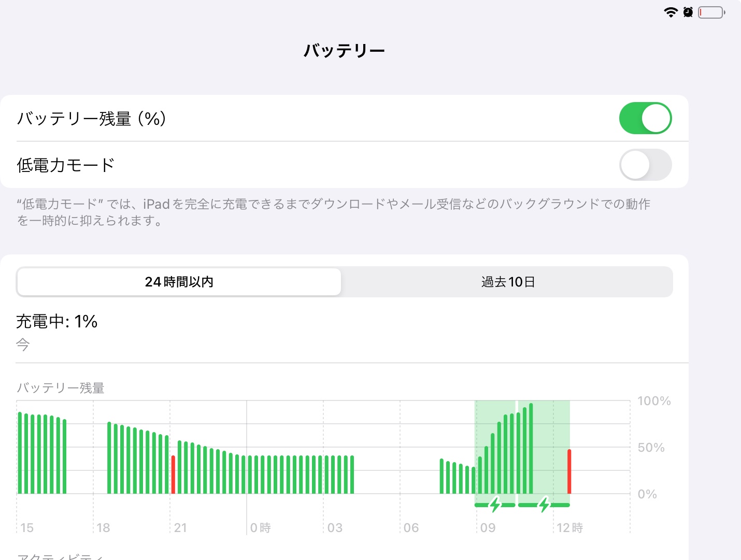This screenshot has height=560, width=741.
Task: Tap the 100% axis label
Action: pos(654,401)
